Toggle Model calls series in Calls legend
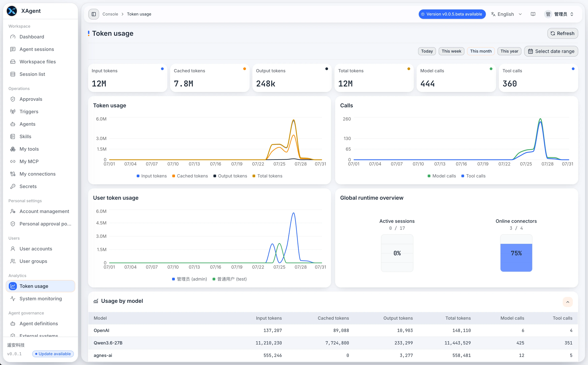 point(442,176)
